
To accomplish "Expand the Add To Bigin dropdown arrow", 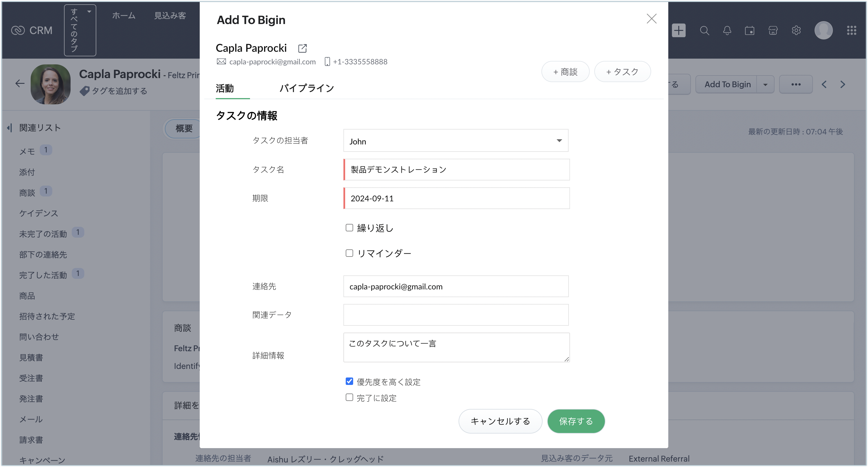I will coord(765,85).
